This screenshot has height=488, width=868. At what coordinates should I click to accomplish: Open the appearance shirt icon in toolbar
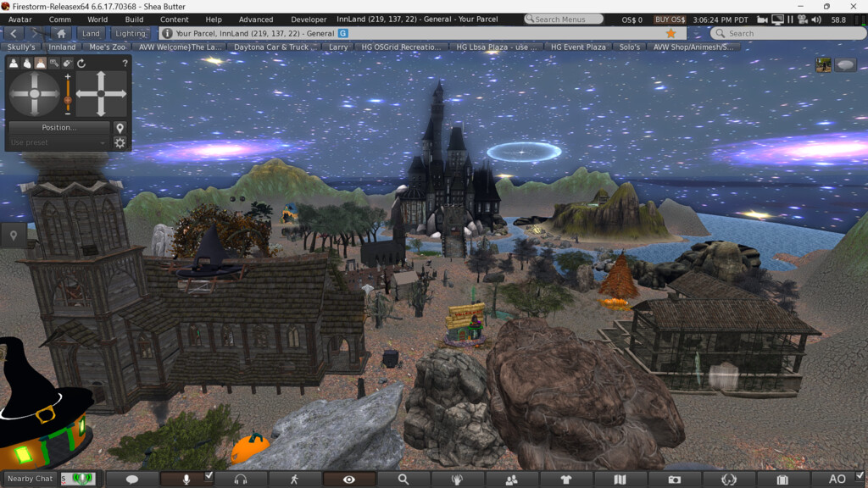[565, 480]
